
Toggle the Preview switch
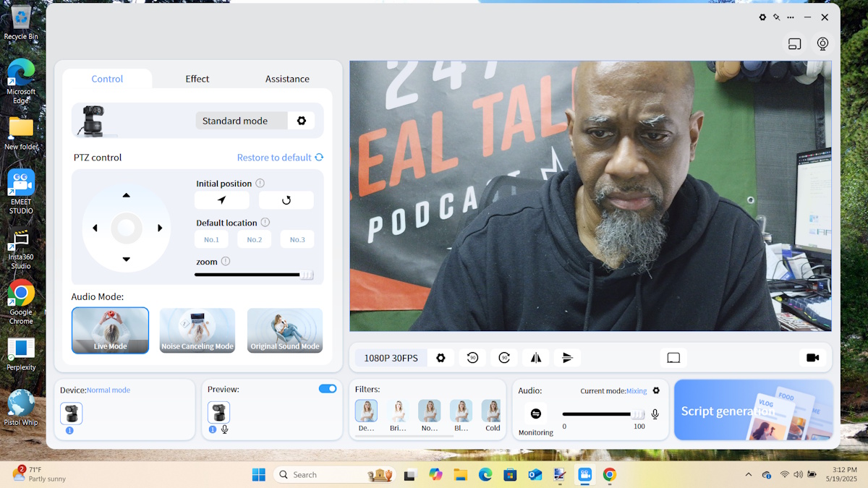pos(328,389)
